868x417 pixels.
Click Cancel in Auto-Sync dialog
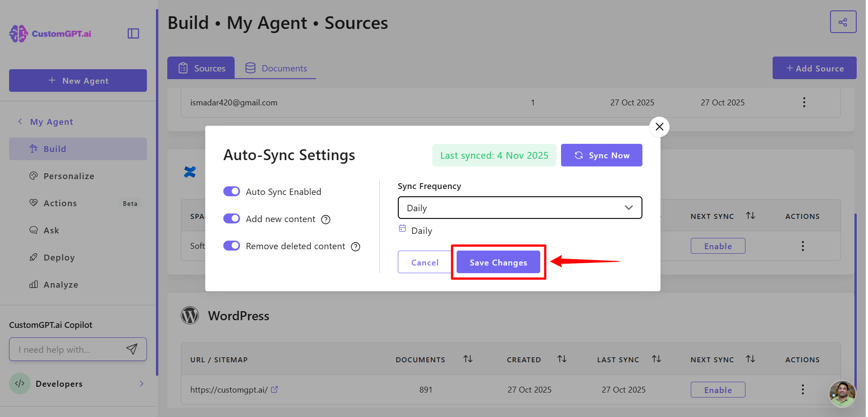(x=425, y=262)
